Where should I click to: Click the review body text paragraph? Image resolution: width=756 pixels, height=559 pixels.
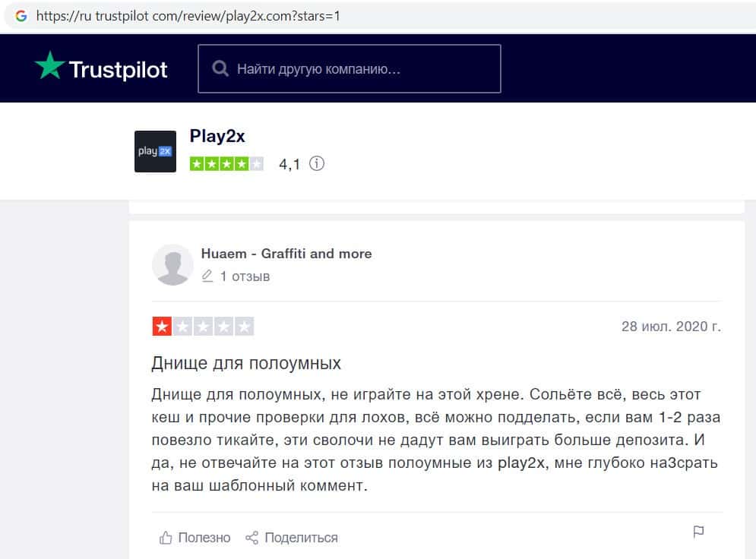pos(436,440)
